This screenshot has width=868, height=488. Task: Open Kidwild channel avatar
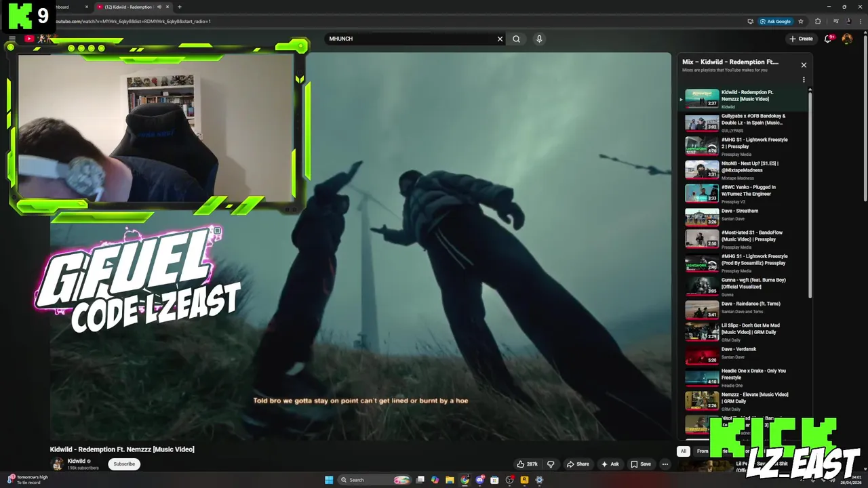click(x=58, y=464)
